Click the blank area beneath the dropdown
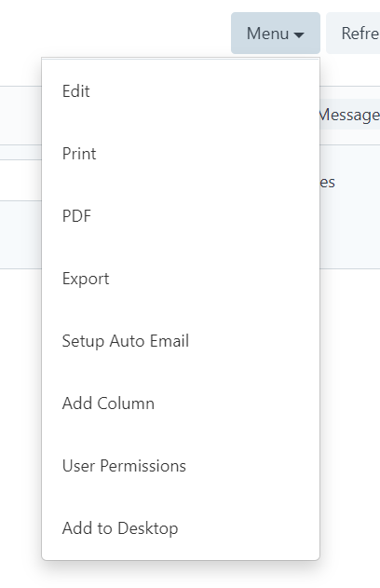Screen dimensions: 380x588 pos(181,575)
